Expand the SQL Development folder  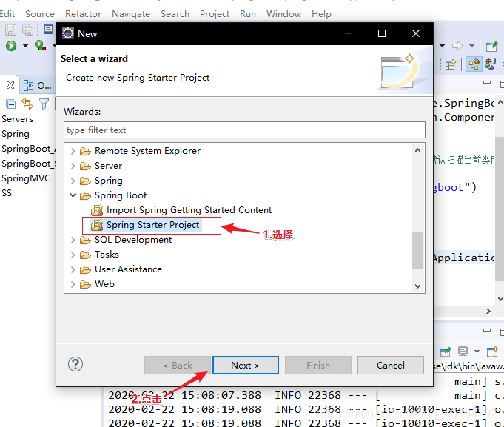[x=73, y=240]
